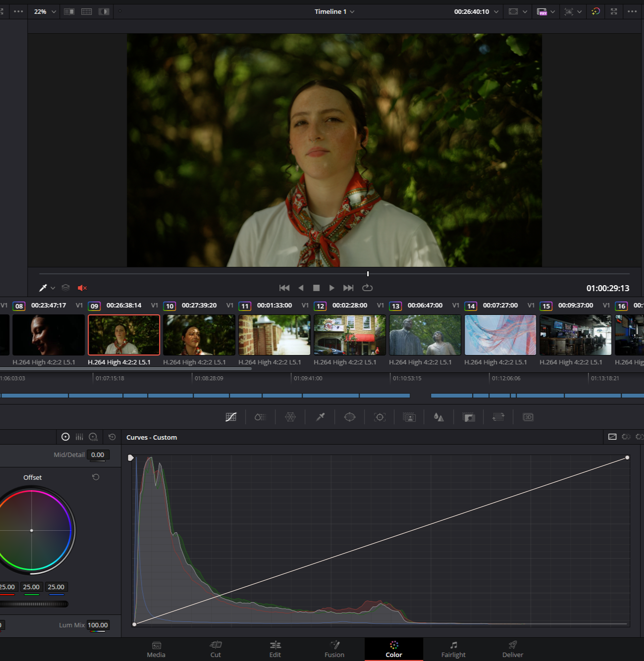This screenshot has height=661, width=644.
Task: Switch to Log wheels mode icon
Action: tap(93, 437)
